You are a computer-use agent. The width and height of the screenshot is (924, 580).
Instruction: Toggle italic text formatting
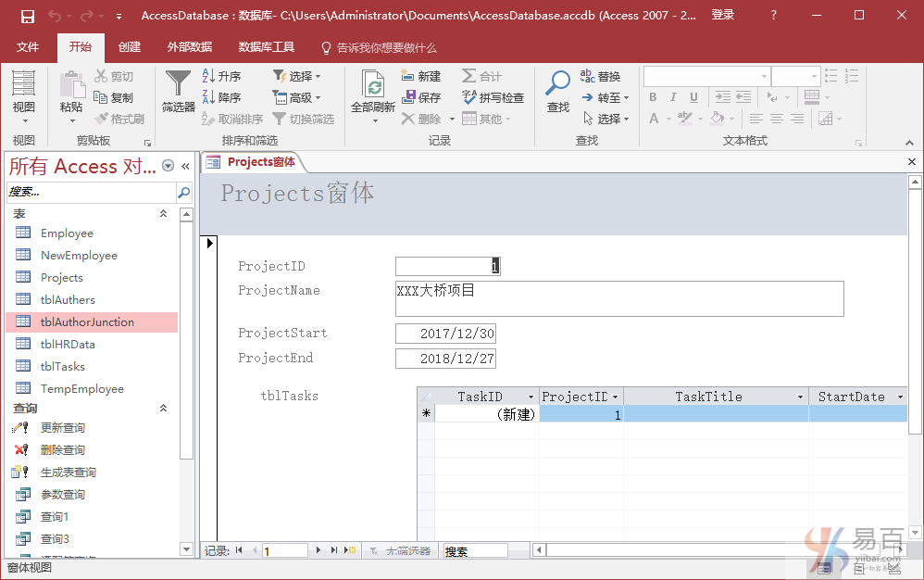(673, 97)
